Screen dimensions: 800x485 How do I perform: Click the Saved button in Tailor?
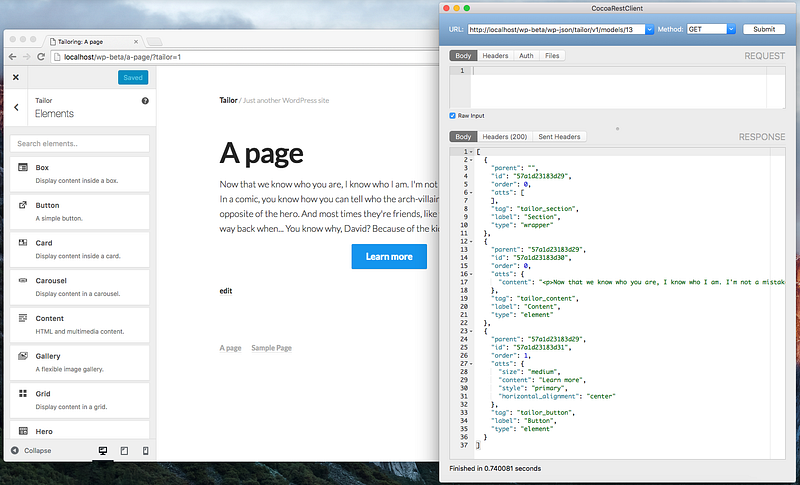coord(133,78)
